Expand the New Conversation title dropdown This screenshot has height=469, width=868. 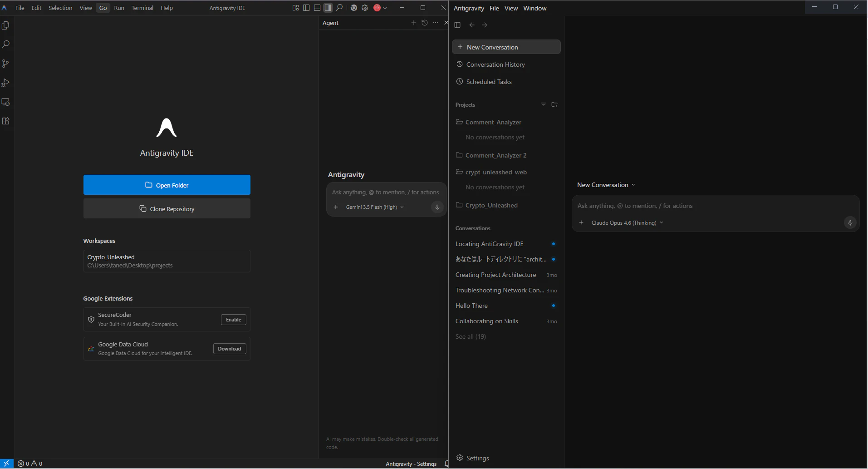coord(606,185)
